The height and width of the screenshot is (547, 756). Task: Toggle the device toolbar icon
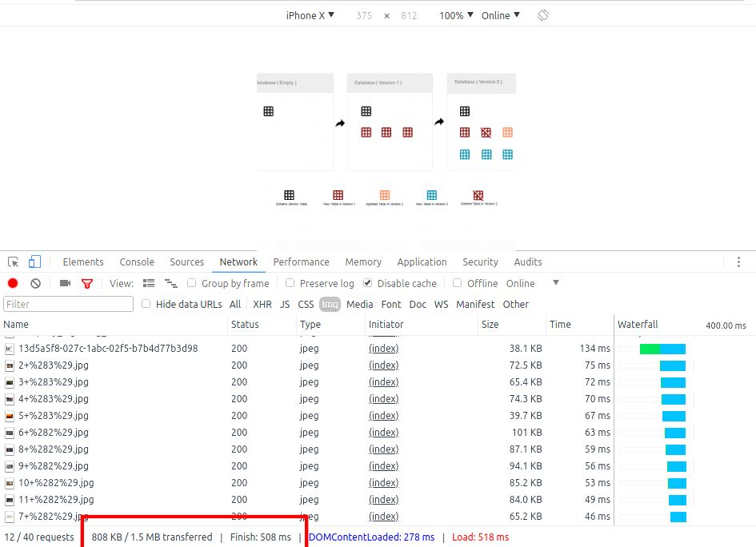pos(34,262)
